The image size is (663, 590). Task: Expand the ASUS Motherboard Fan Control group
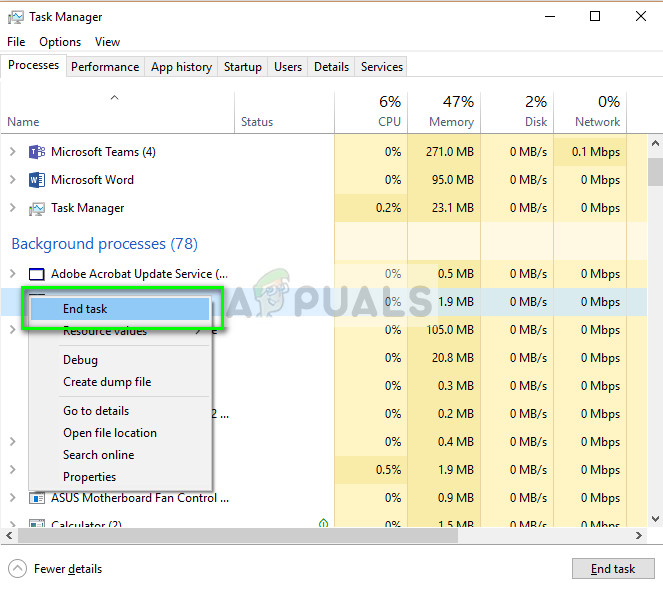click(13, 498)
